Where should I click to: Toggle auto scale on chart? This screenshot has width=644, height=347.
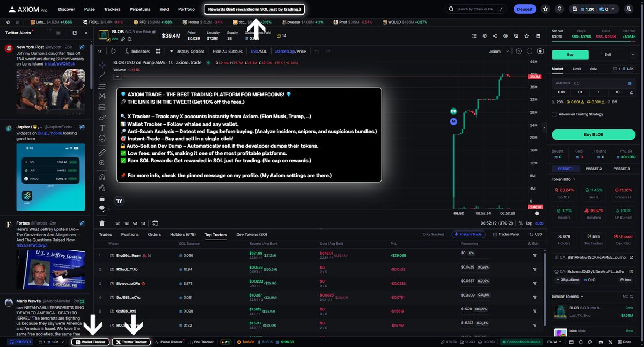539,223
